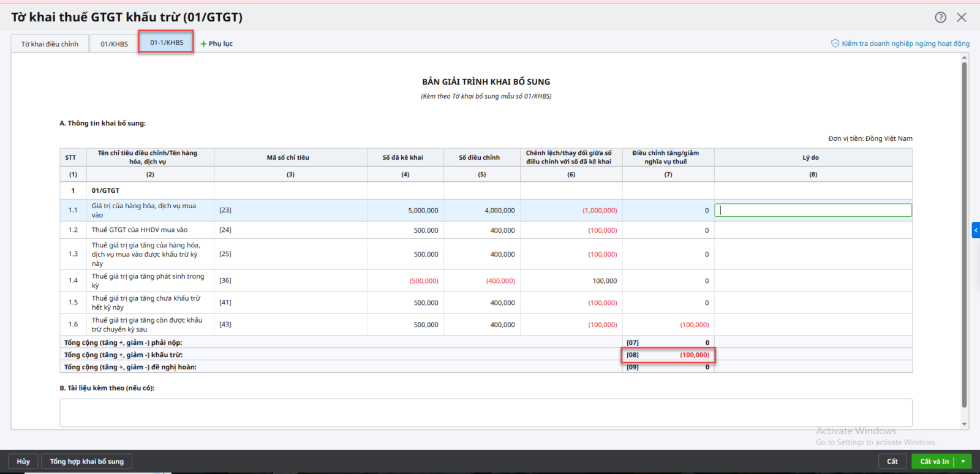This screenshot has width=980, height=474.
Task: Click Tổng hợp khai bổ sung button
Action: tap(86, 461)
